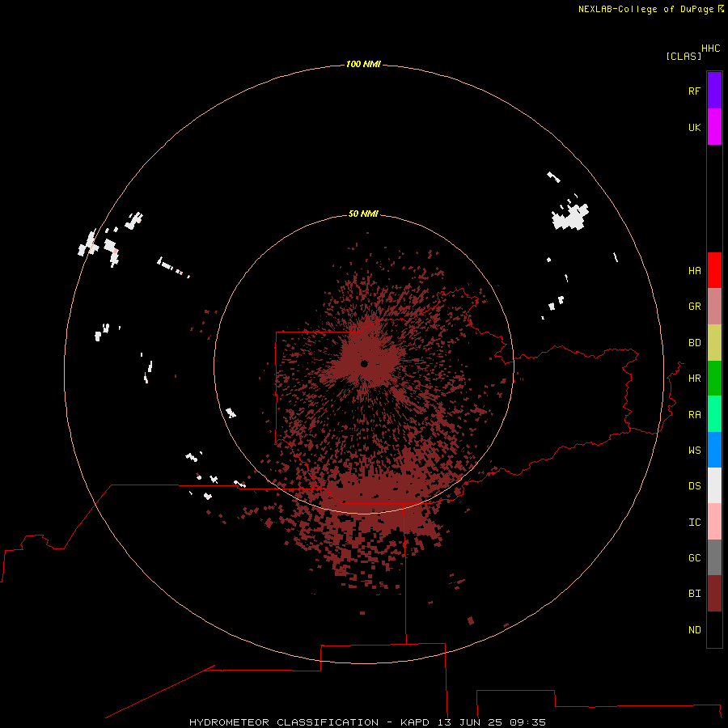The width and height of the screenshot is (728, 728).
Task: Click the HA red legend swatch
Action: coord(714,270)
